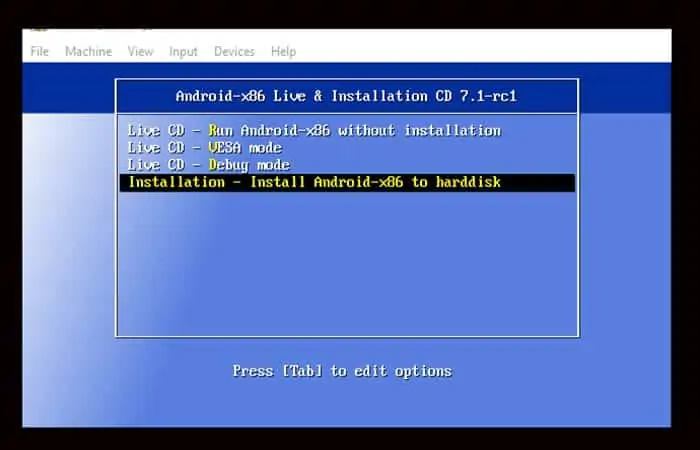This screenshot has width=700, height=450.
Task: Open the Help menu
Action: (283, 52)
